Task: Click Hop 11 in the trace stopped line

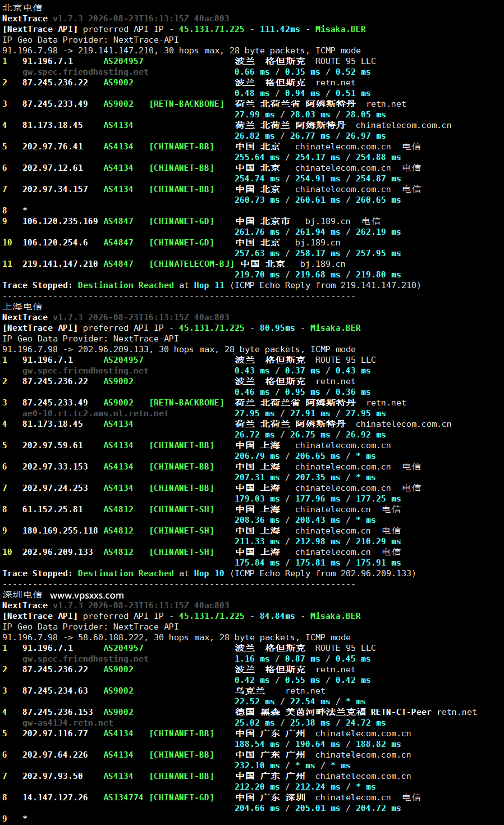Action: pyautogui.click(x=209, y=285)
